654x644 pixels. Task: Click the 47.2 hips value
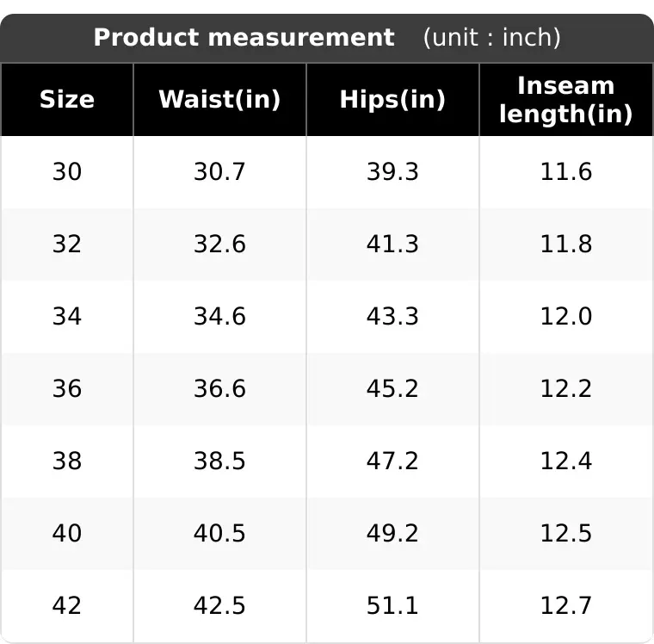pos(392,461)
